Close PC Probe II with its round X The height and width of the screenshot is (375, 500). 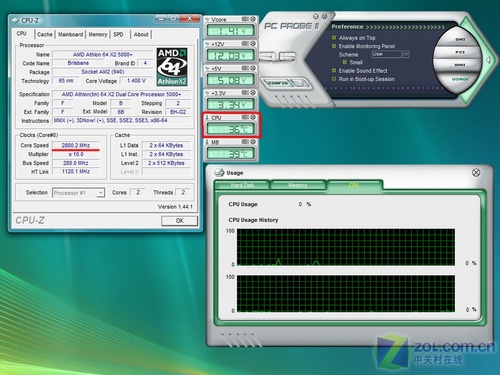tap(324, 16)
